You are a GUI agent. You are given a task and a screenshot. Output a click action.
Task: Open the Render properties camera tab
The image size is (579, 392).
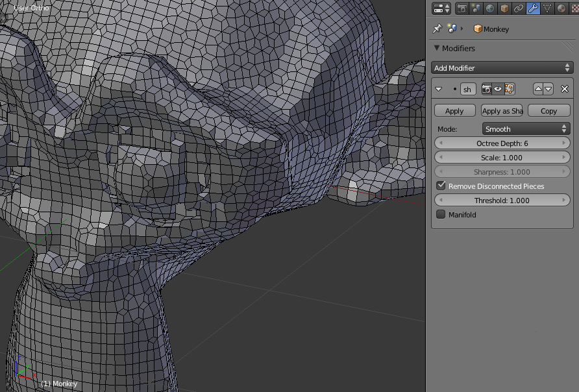click(x=462, y=8)
